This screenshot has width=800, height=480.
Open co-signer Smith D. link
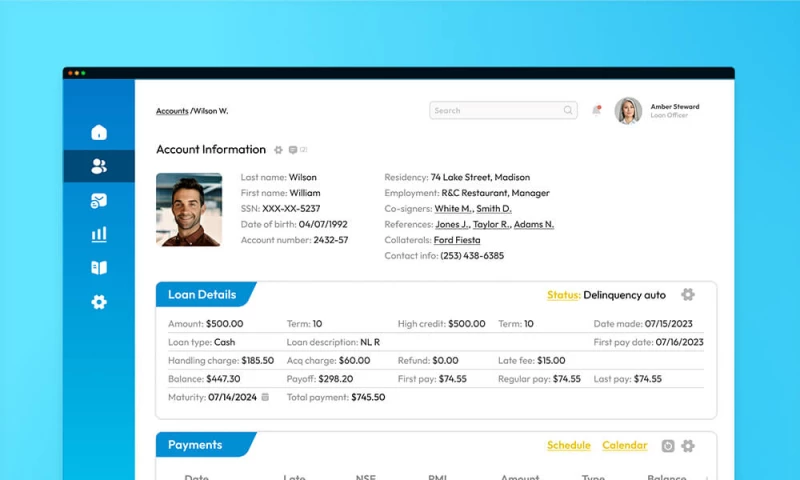click(494, 209)
